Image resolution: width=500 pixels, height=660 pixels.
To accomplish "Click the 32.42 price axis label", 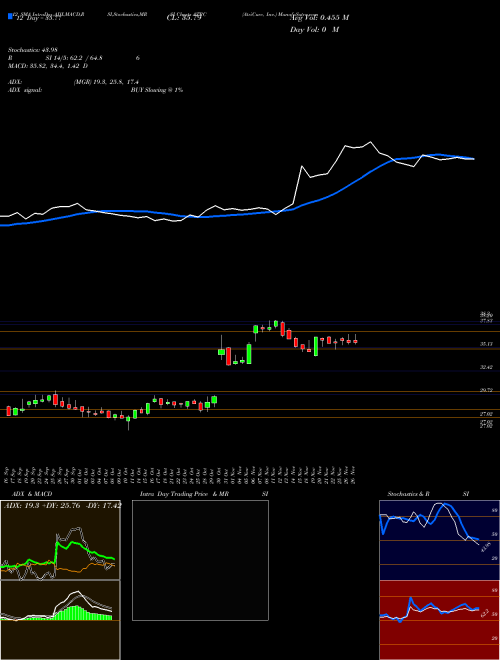I will click(486, 367).
